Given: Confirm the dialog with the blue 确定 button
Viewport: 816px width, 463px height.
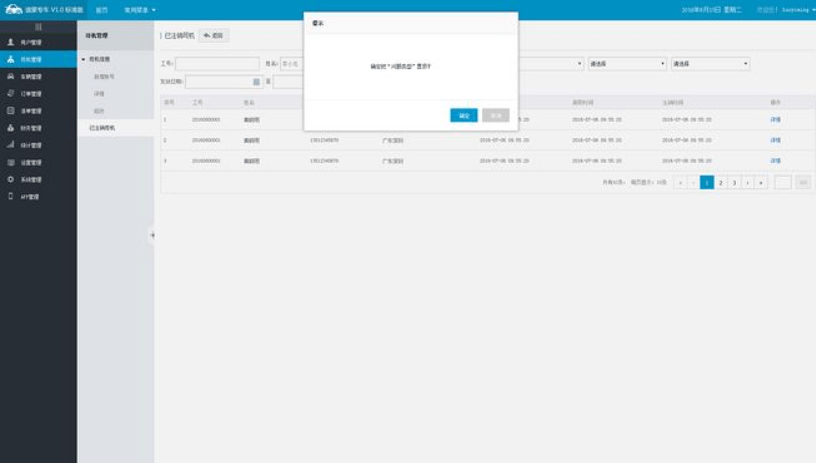Looking at the screenshot, I should coord(464,116).
